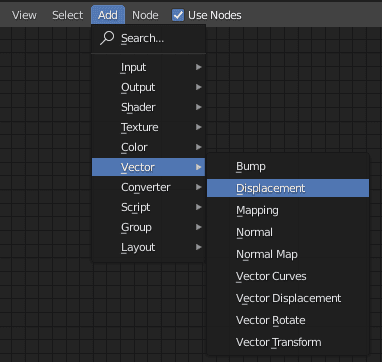Open the Select menu

pyautogui.click(x=68, y=15)
